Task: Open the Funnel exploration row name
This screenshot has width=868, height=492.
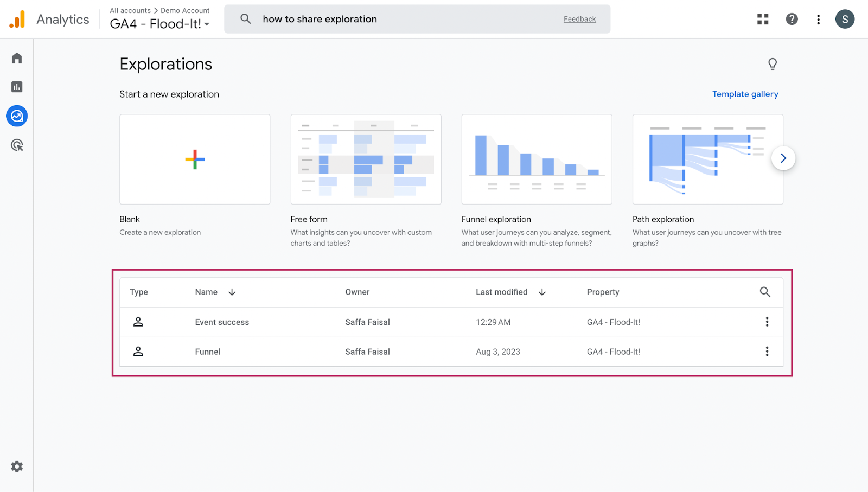Action: [208, 352]
